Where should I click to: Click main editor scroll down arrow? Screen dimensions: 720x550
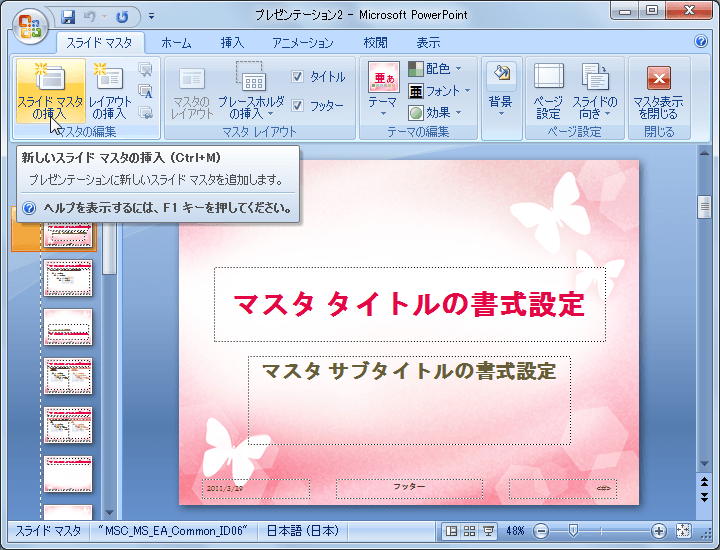[x=704, y=464]
